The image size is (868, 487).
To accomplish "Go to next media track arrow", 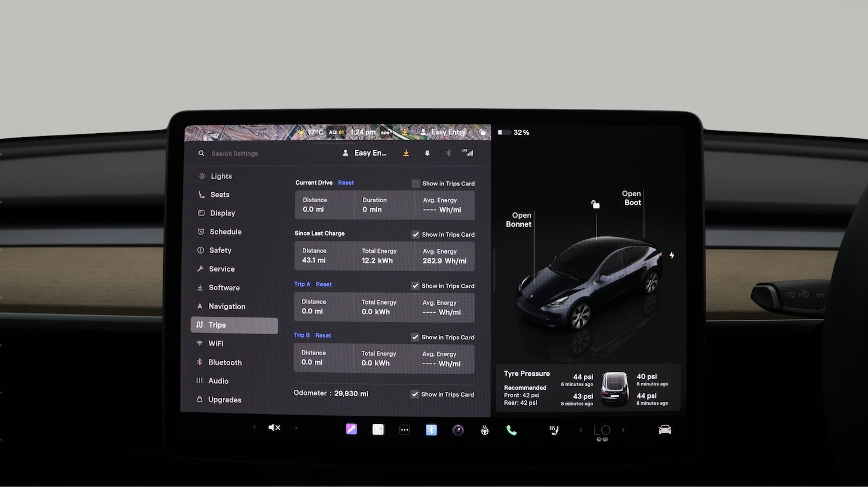I will click(x=296, y=427).
